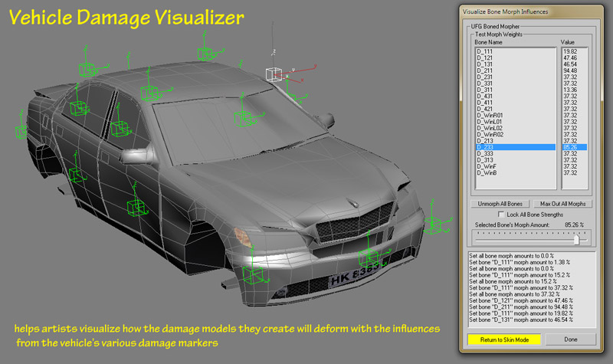Select the green damage marker on the windshield
613x364 pixels.
pos(243,119)
